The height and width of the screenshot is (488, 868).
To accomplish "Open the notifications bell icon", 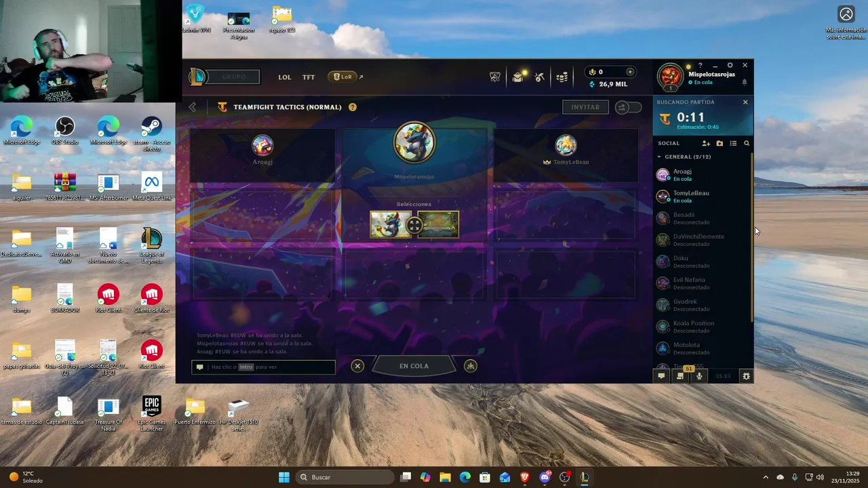I will point(745,82).
